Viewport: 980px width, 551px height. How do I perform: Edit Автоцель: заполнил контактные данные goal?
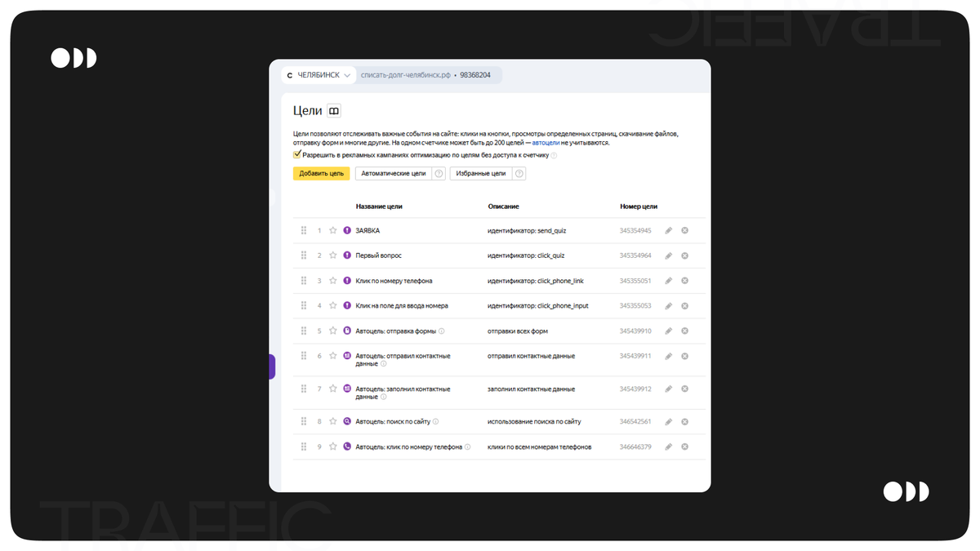(x=669, y=389)
